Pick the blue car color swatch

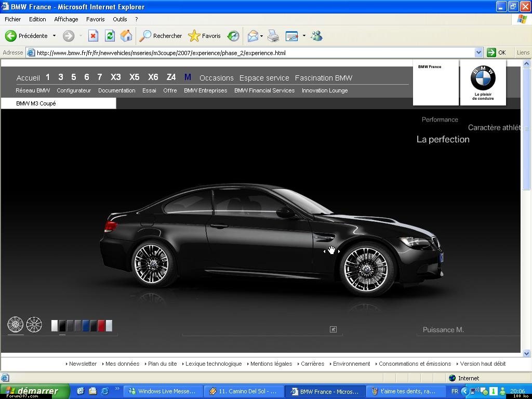(86, 326)
